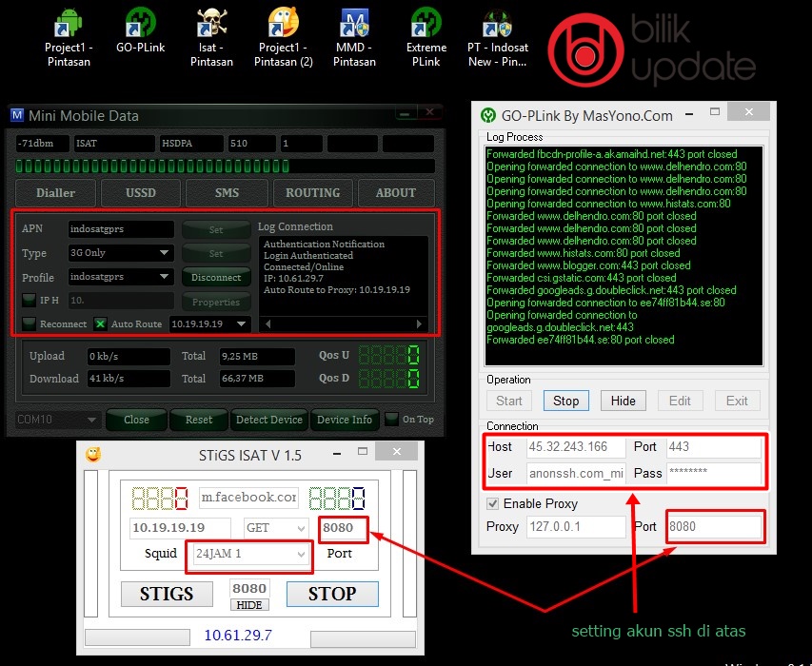Click Mini Mobile Data title bar icon

[17, 115]
